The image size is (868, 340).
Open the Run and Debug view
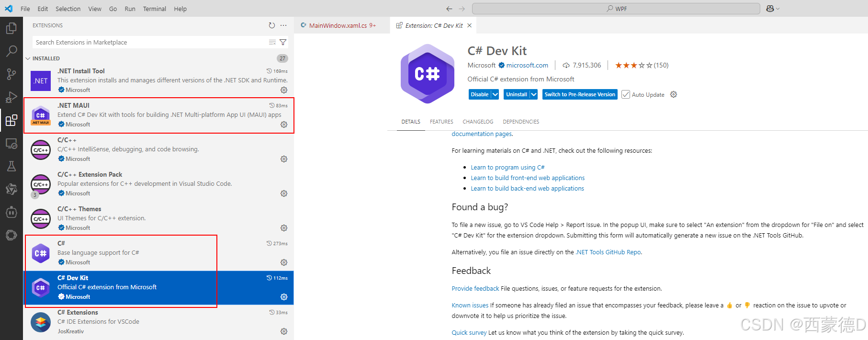[11, 97]
